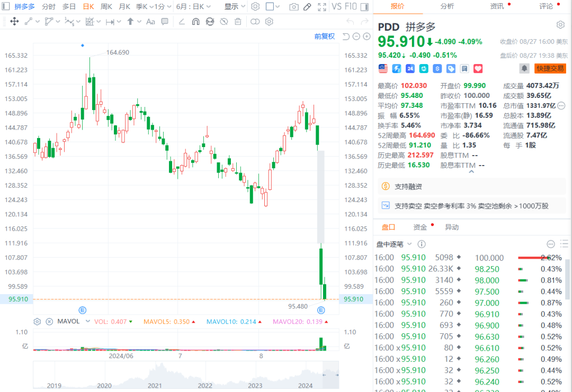Click the 拼多多 stock name link

coord(25,6)
